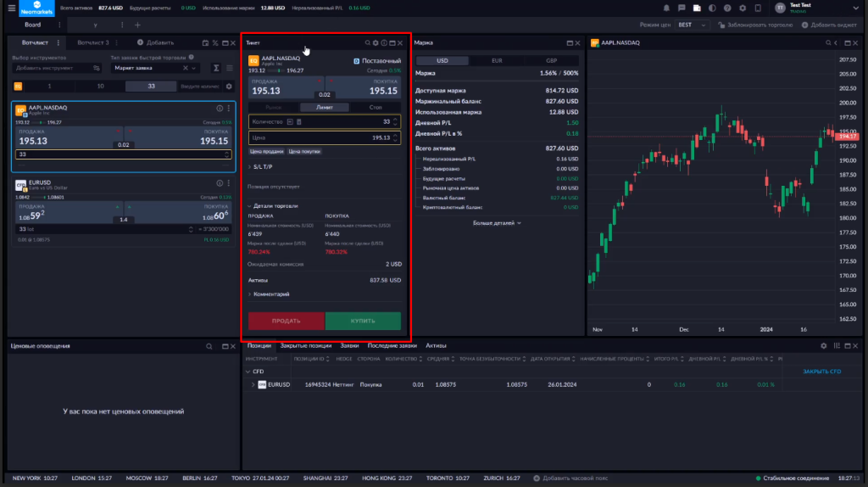
Task: Click the info icon in the Ticket panel header
Action: point(384,42)
